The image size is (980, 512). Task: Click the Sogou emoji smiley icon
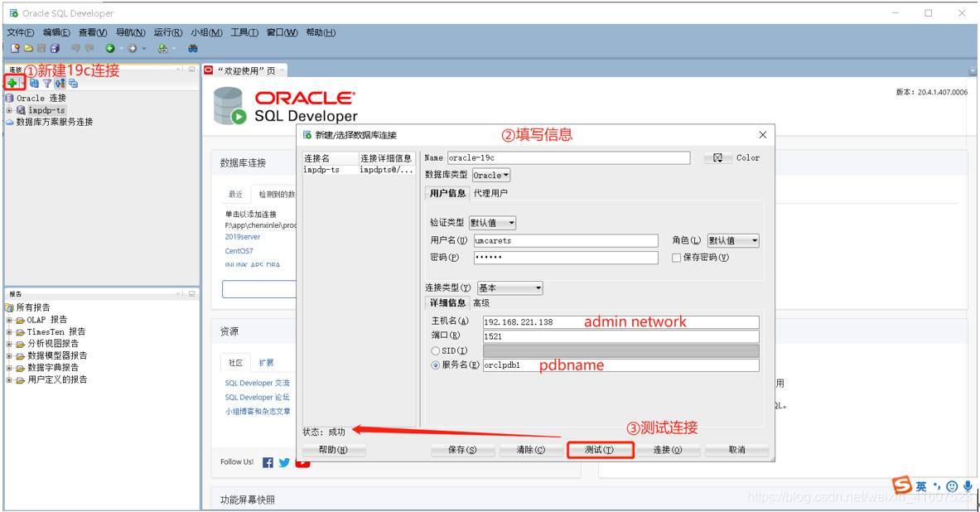click(952, 486)
